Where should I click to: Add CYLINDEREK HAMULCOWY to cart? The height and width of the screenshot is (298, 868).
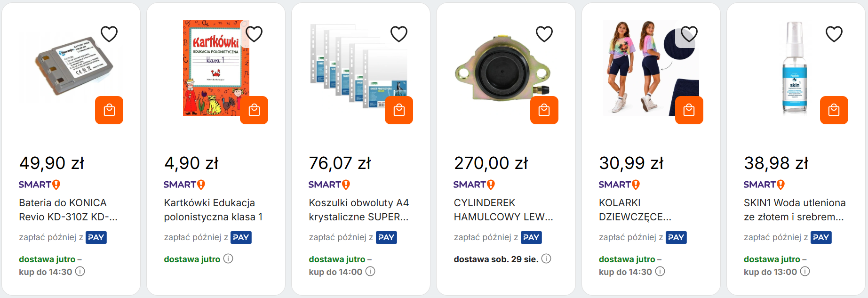(544, 110)
